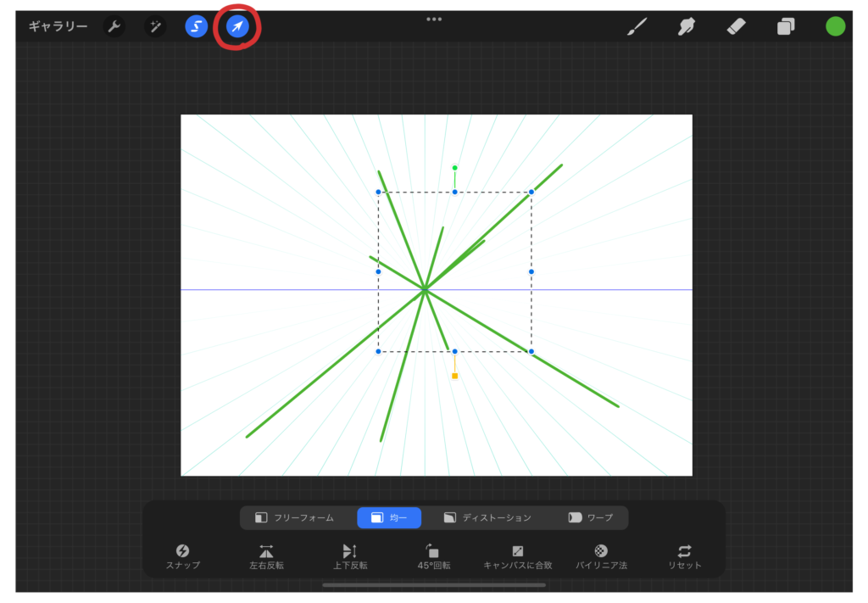Switch to フリーフォーム transform mode
Screen dimensions: 868x603
point(294,517)
